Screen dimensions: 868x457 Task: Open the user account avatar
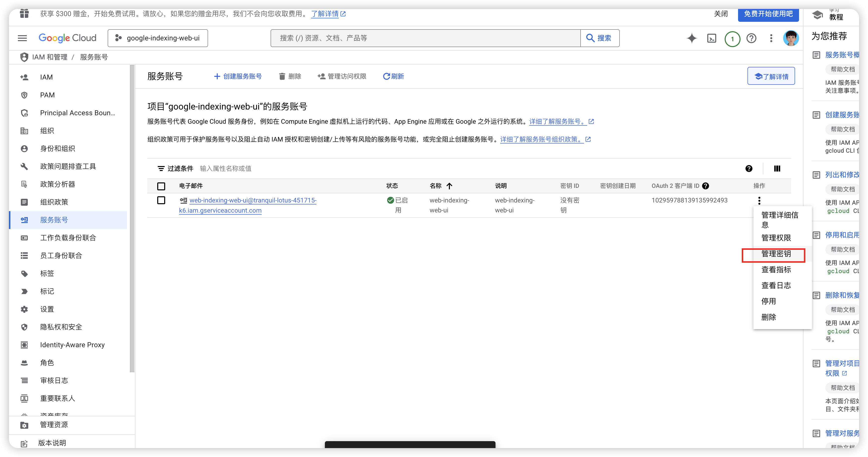click(x=791, y=38)
